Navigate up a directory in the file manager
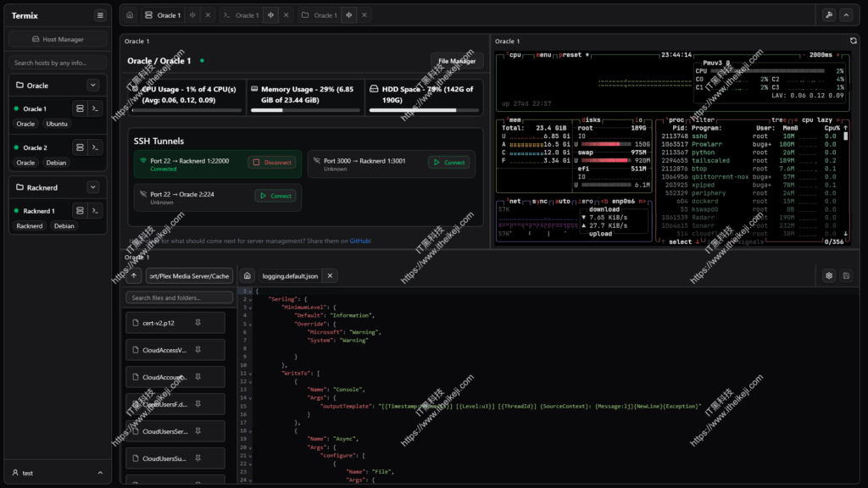The height and width of the screenshot is (488, 868). [132, 275]
